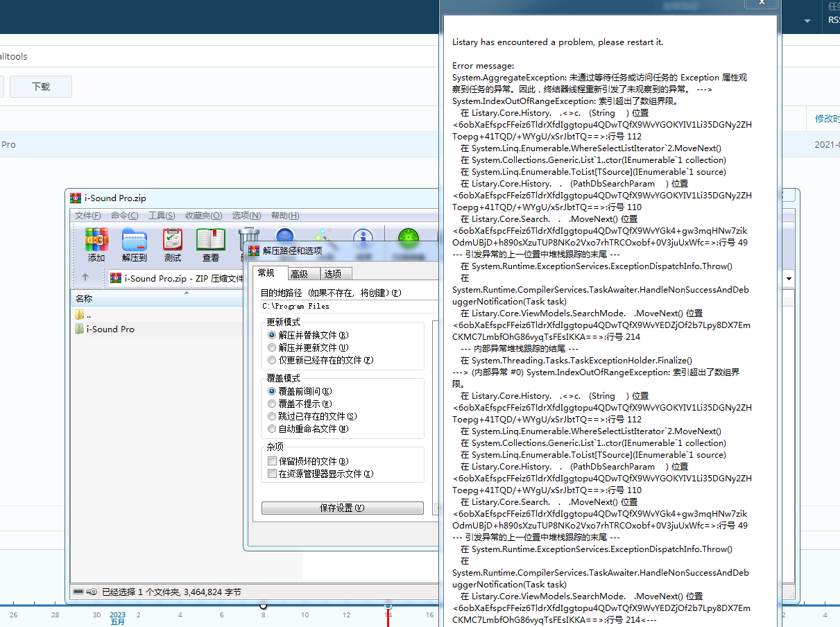Click the 杂项 group label

pyautogui.click(x=275, y=447)
